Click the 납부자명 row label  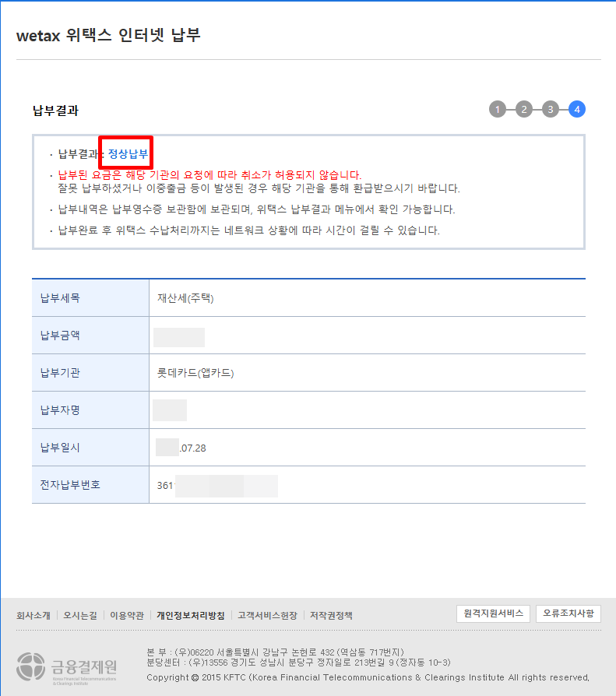(60, 410)
